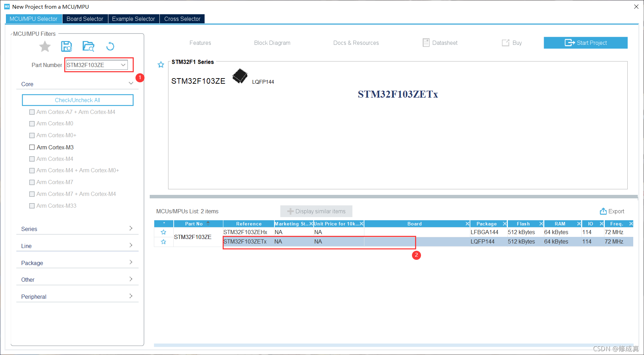The image size is (644, 355).
Task: Remove the Package column
Action: pyautogui.click(x=505, y=224)
